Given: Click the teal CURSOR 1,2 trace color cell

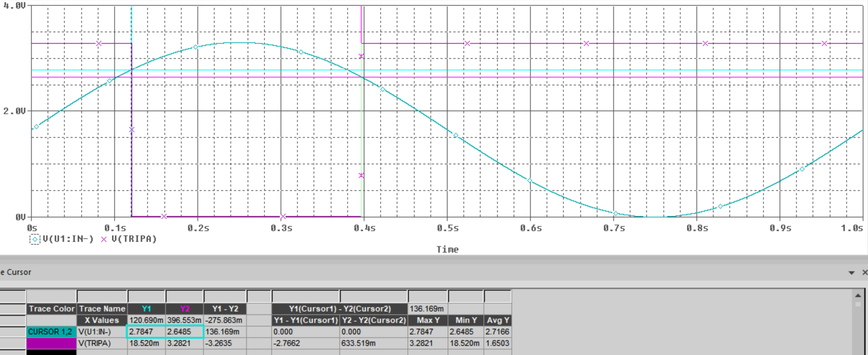Looking at the screenshot, I should click(x=51, y=332).
